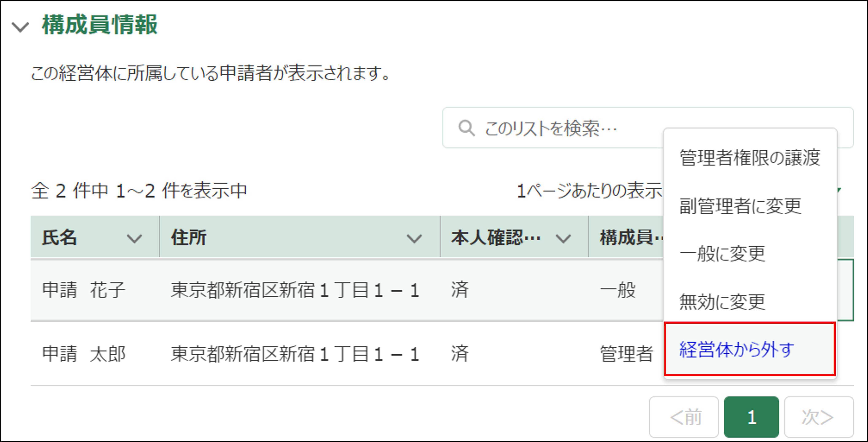
Task: Click the search magnifier icon
Action: click(x=467, y=128)
